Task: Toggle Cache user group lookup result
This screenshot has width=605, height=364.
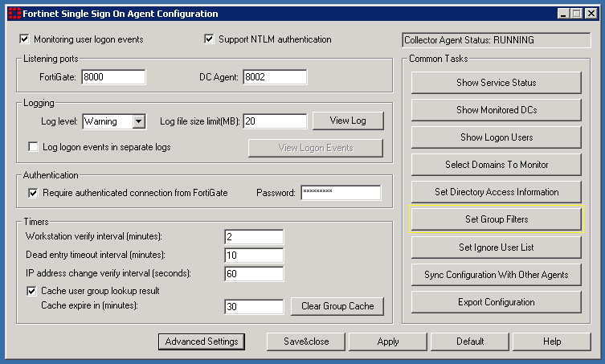Action: [33, 290]
